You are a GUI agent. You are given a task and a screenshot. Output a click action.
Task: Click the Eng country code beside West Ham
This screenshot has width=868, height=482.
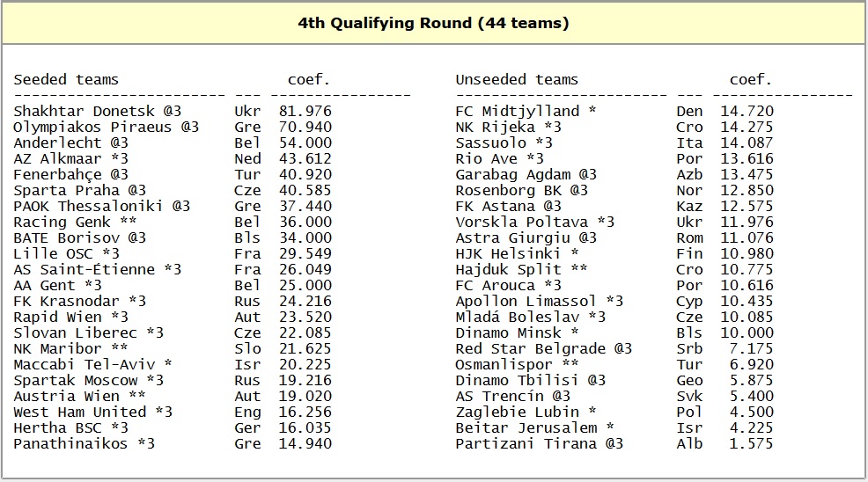pos(247,413)
